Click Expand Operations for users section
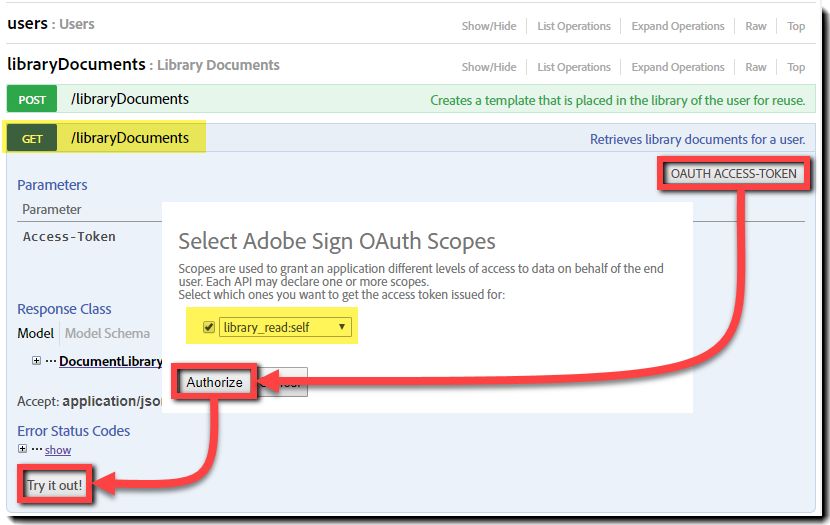This screenshot has height=525, width=830. point(678,26)
